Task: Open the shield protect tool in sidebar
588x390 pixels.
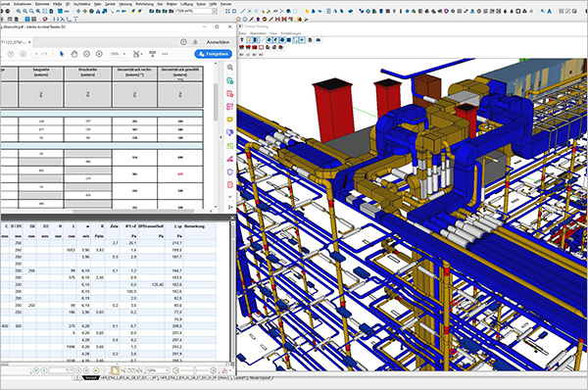Action: pyautogui.click(x=230, y=171)
